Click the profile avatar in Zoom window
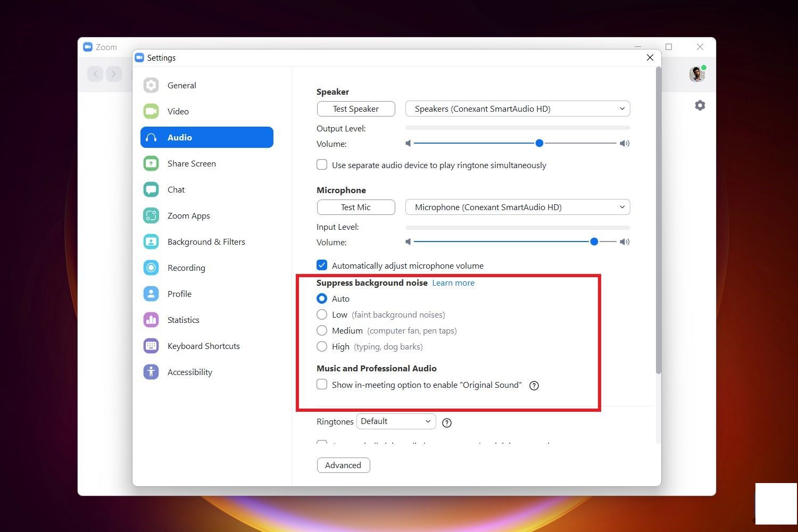This screenshot has width=798, height=532. (x=697, y=74)
